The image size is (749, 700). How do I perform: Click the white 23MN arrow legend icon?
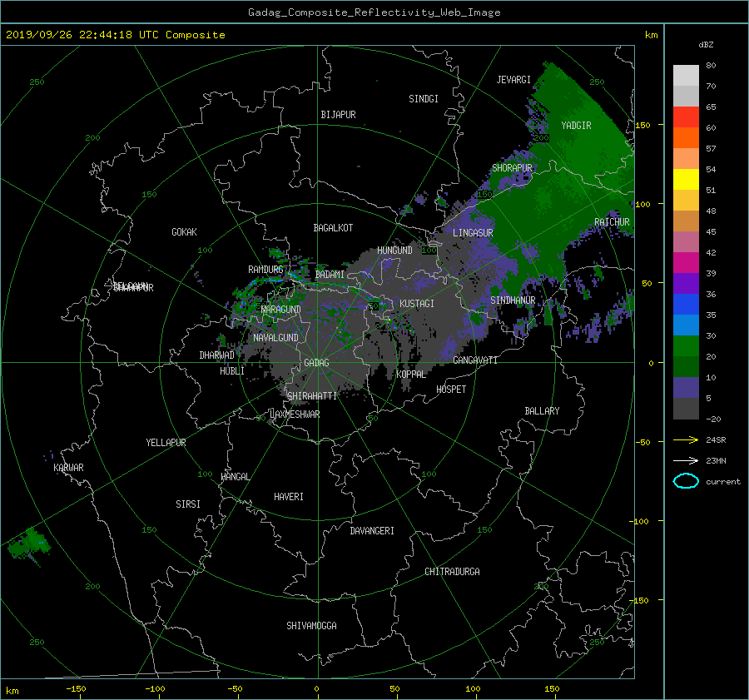tap(686, 460)
